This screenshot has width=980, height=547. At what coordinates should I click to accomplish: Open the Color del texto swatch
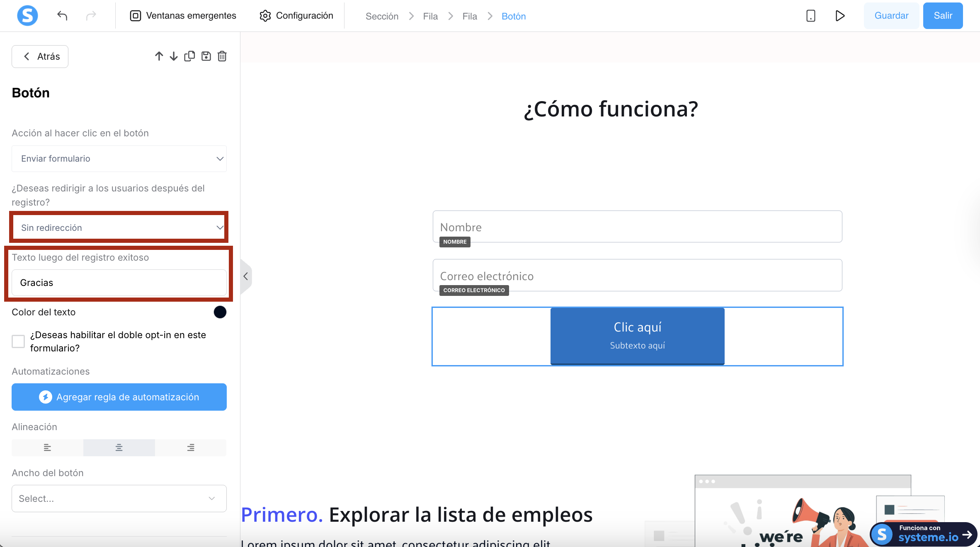tap(220, 312)
